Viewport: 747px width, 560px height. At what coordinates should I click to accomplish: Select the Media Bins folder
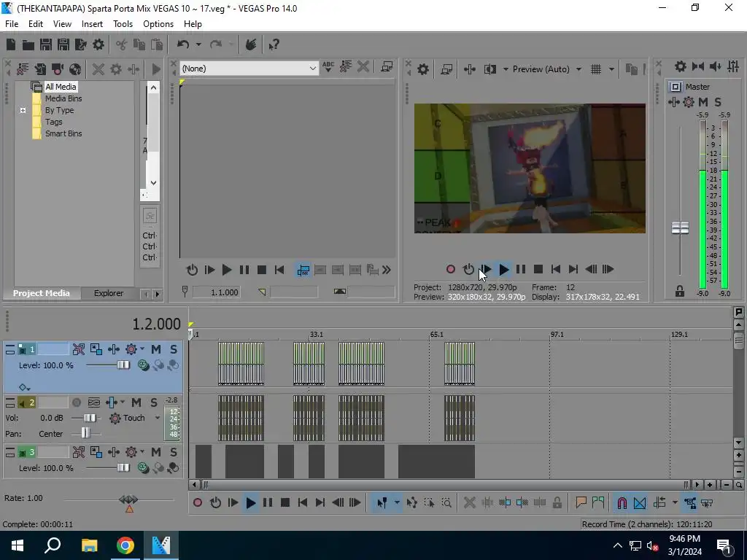pos(63,98)
